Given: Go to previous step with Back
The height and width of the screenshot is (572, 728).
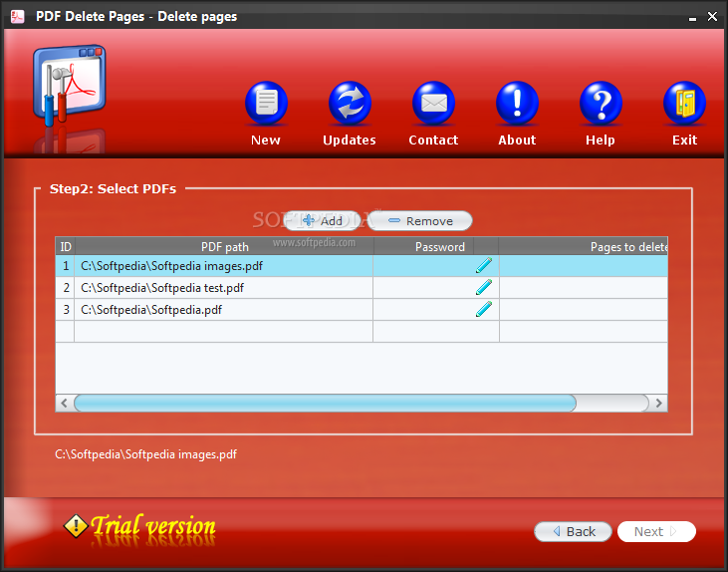Looking at the screenshot, I should click(x=573, y=531).
